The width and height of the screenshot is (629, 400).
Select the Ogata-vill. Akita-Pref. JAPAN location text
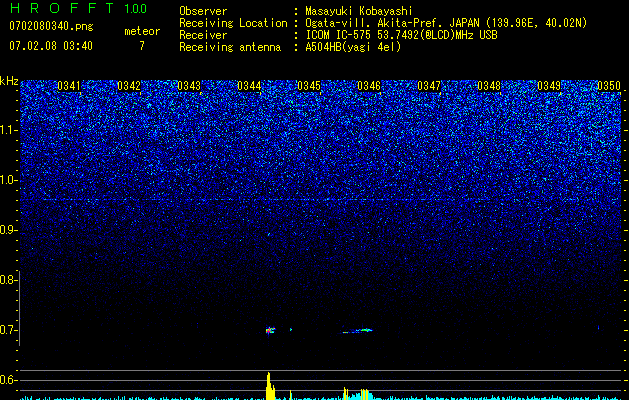[x=446, y=23]
